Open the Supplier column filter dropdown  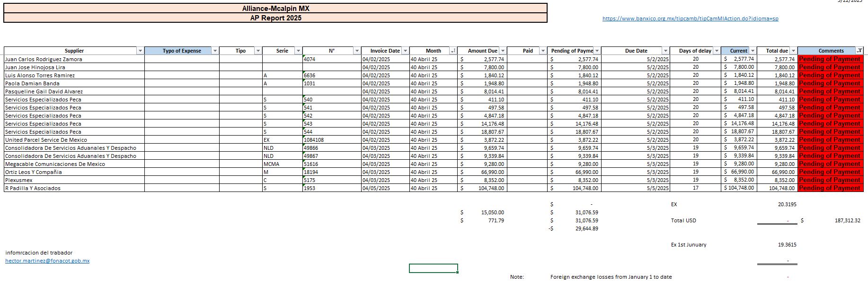[x=140, y=51]
